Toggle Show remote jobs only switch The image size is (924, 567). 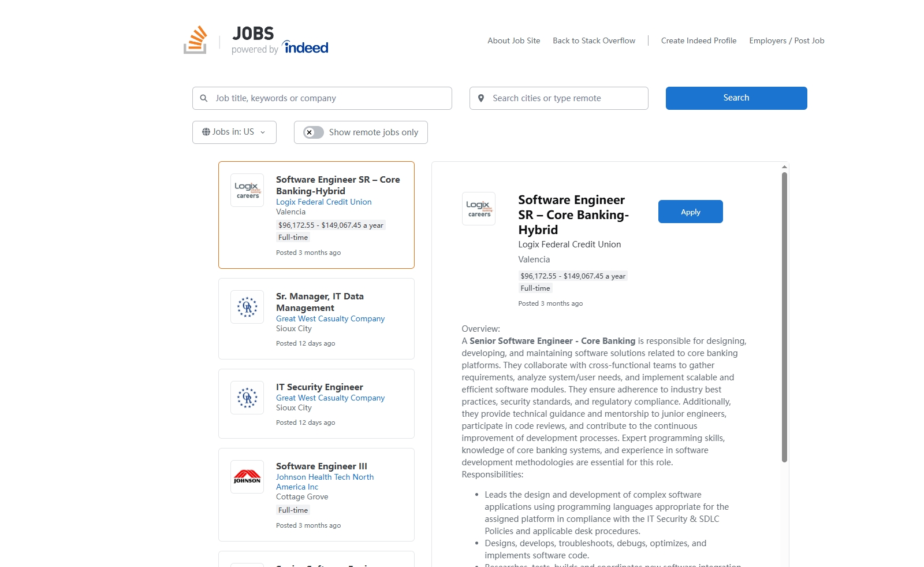314,132
